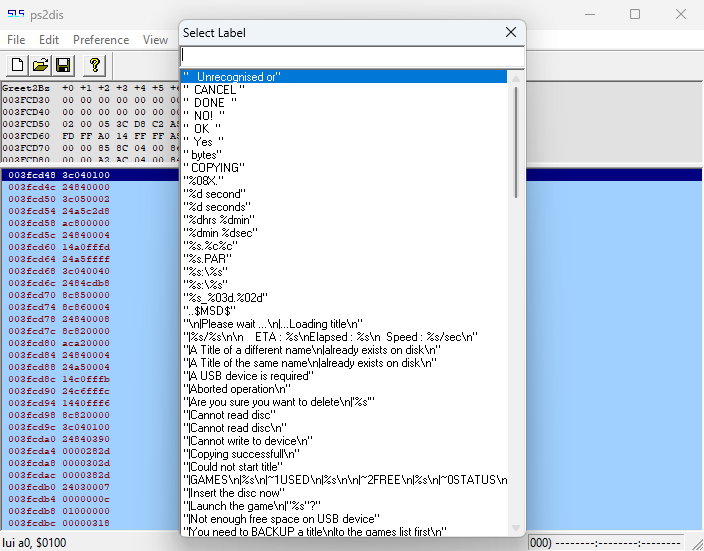Viewport: 704px width, 551px height.
Task: Open the Preference menu
Action: coord(101,40)
